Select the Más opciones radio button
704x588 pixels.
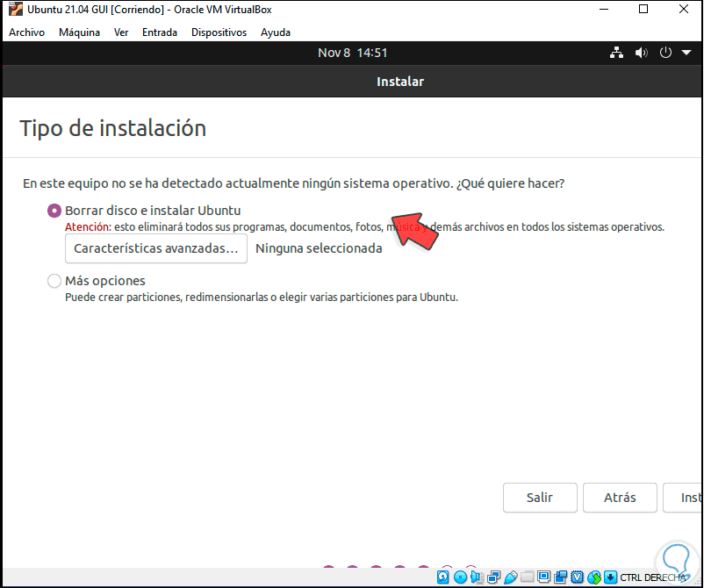pyautogui.click(x=54, y=281)
